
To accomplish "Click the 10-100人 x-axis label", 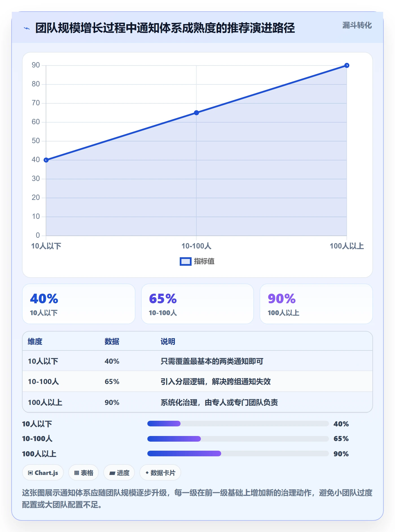I will click(x=196, y=246).
